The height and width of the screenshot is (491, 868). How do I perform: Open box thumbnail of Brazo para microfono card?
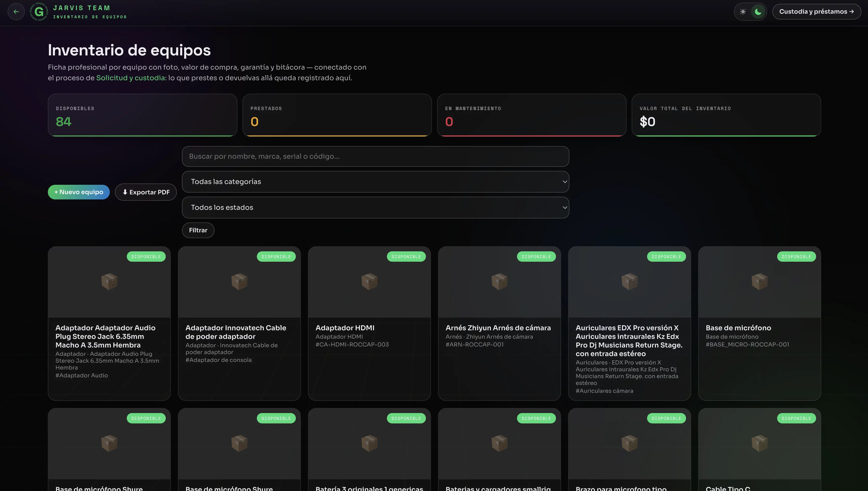[x=630, y=443]
